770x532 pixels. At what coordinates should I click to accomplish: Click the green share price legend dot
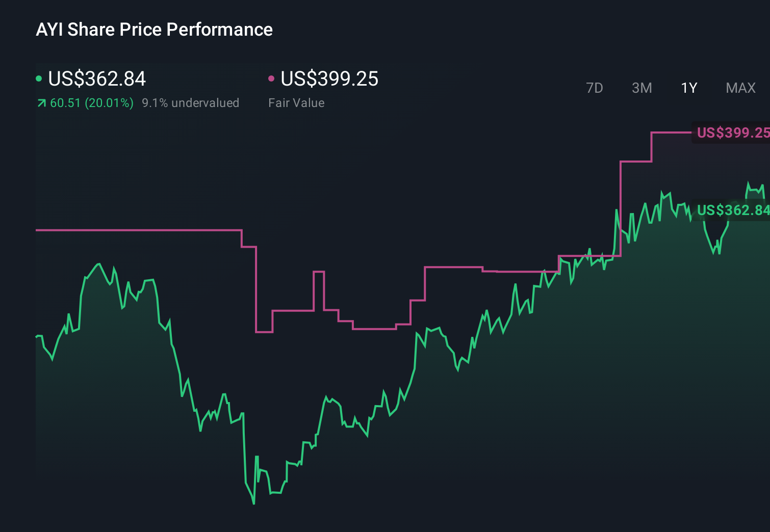39,79
